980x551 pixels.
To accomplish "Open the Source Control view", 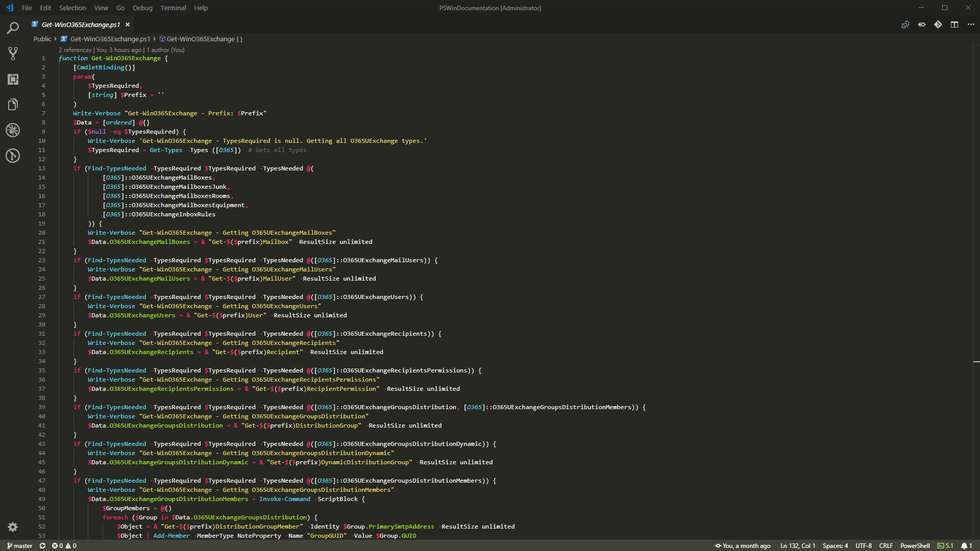I will coord(13,53).
